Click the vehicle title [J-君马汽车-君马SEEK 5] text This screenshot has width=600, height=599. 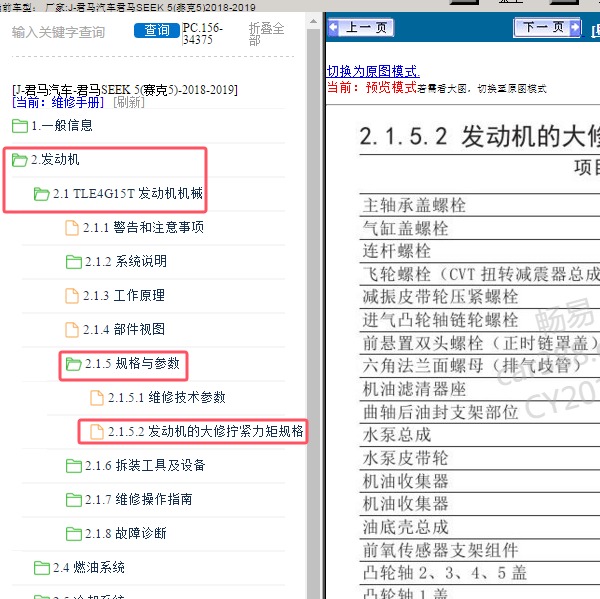click(x=125, y=90)
